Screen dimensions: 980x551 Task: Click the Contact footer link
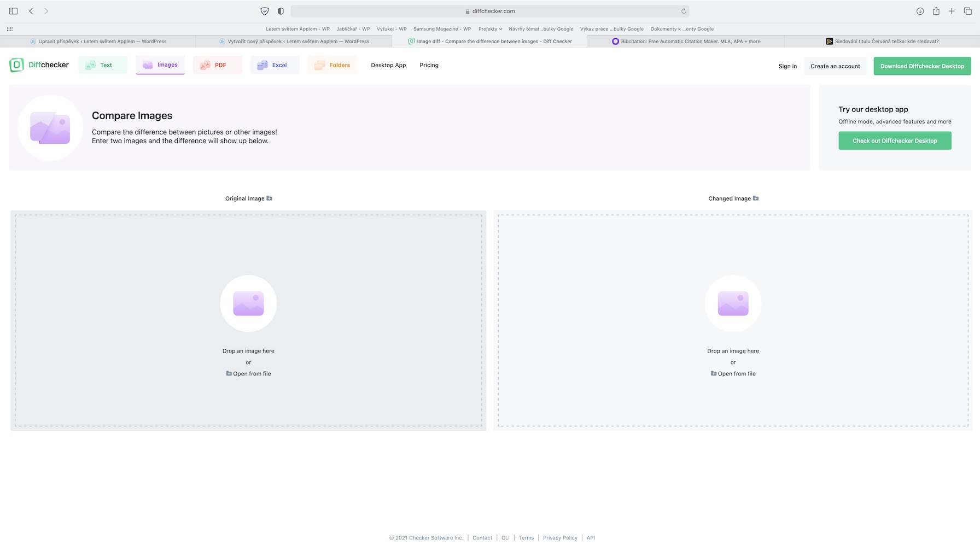tap(482, 538)
